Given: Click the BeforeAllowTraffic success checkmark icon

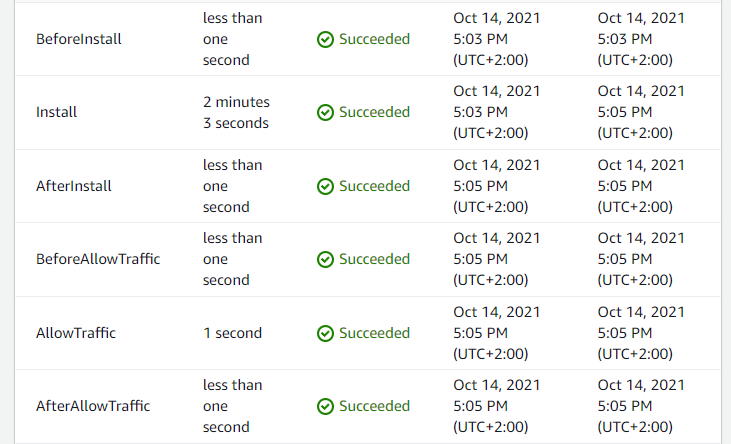Looking at the screenshot, I should (x=325, y=259).
